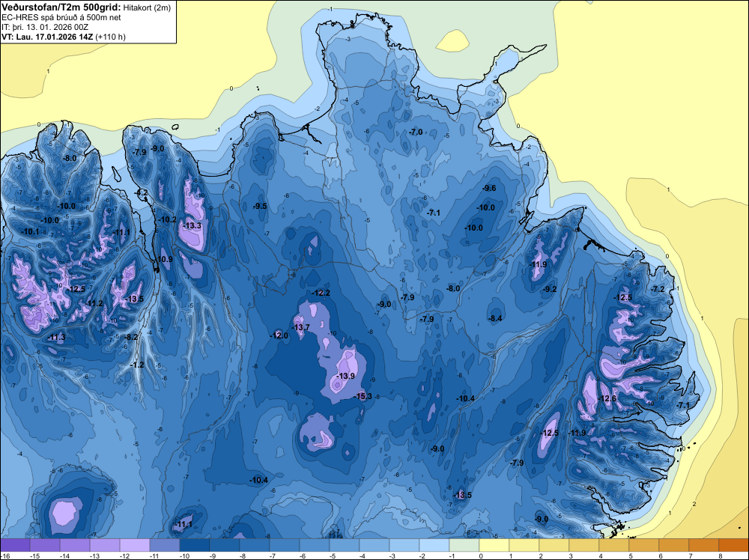Viewport: 749px width, 560px height.
Task: Click the -8.2 temperature value
Action: pyautogui.click(x=131, y=337)
